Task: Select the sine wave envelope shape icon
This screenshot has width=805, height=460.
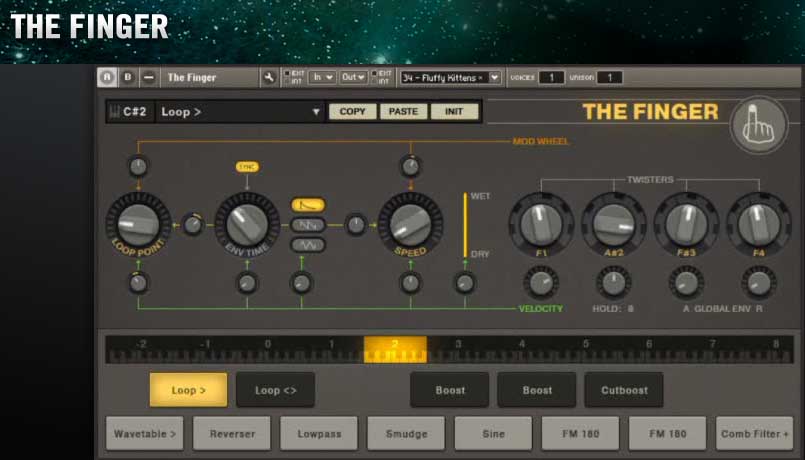Action: pyautogui.click(x=308, y=245)
